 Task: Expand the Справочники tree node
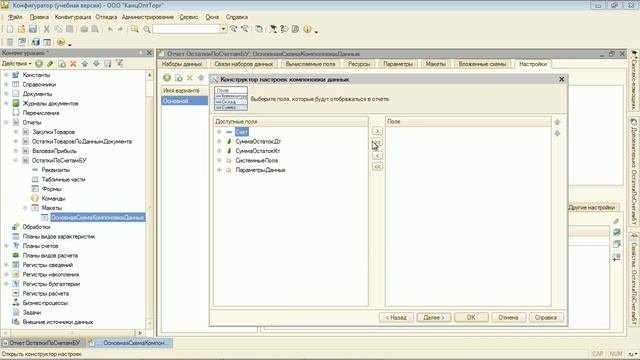point(7,84)
